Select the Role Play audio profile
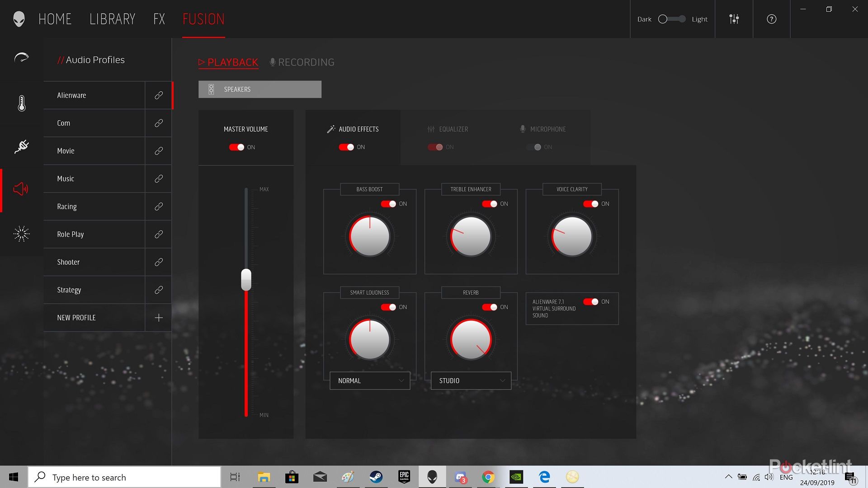The height and width of the screenshot is (488, 868). 94,235
